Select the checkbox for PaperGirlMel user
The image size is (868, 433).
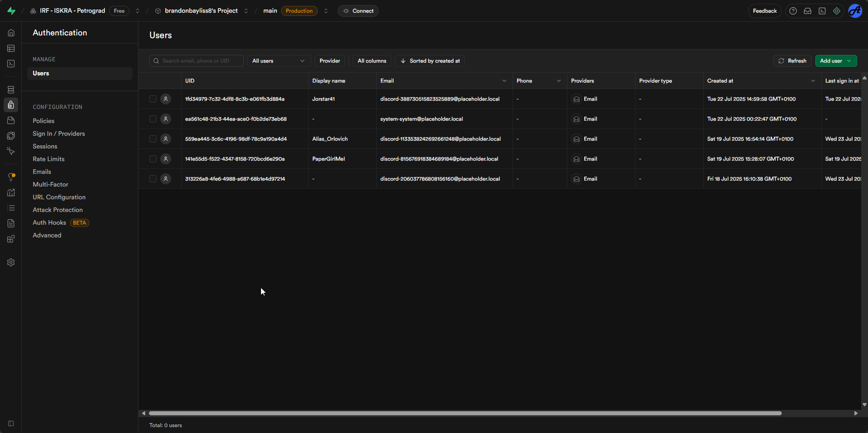click(x=153, y=159)
